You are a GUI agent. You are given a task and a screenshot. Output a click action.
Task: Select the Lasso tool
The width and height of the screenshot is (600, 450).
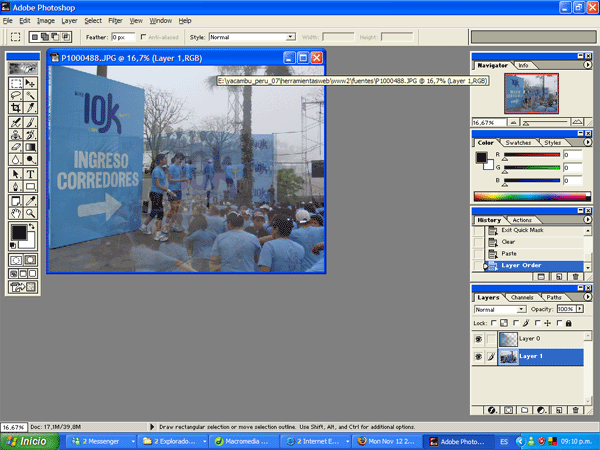tap(16, 95)
